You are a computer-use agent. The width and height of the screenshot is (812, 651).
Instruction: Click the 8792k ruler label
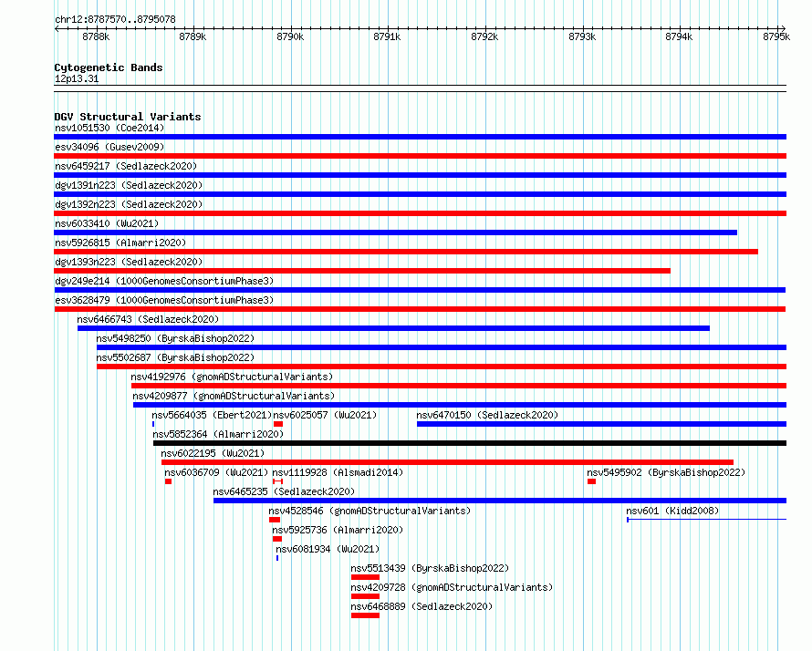point(484,36)
